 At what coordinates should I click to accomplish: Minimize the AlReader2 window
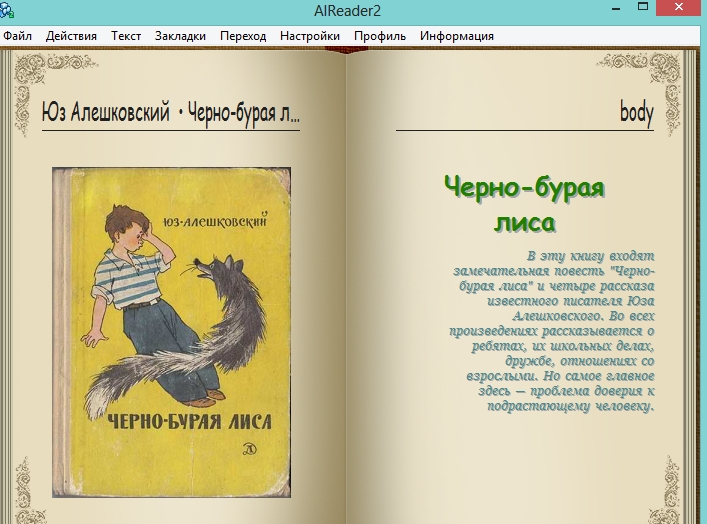pyautogui.click(x=617, y=8)
